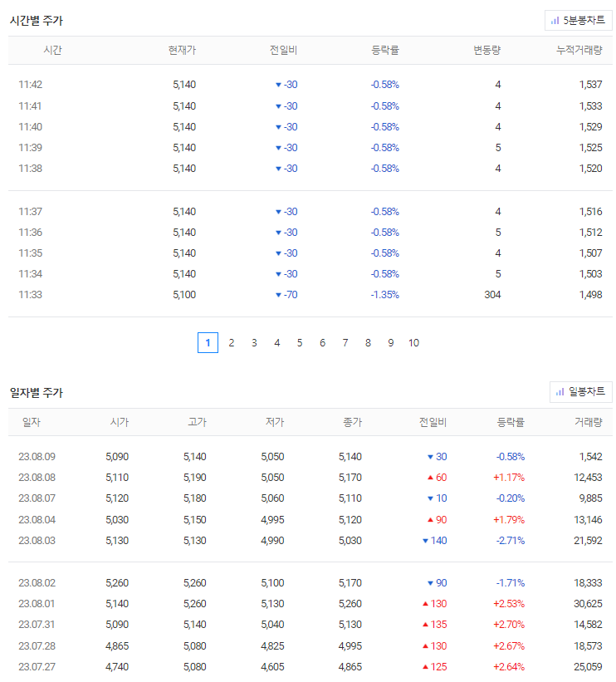
Task: Navigate to page 9
Action: pos(391,343)
